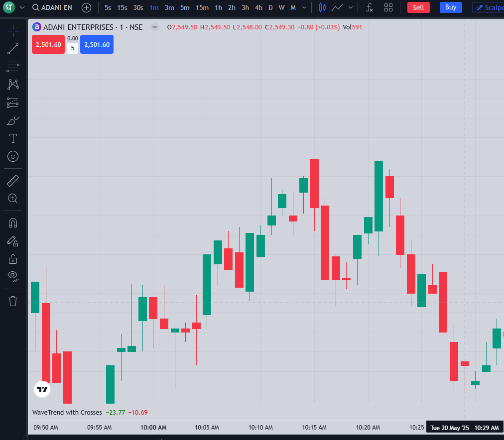
Task: Select the WaveTrend with Crosses indicator label
Action: point(67,413)
